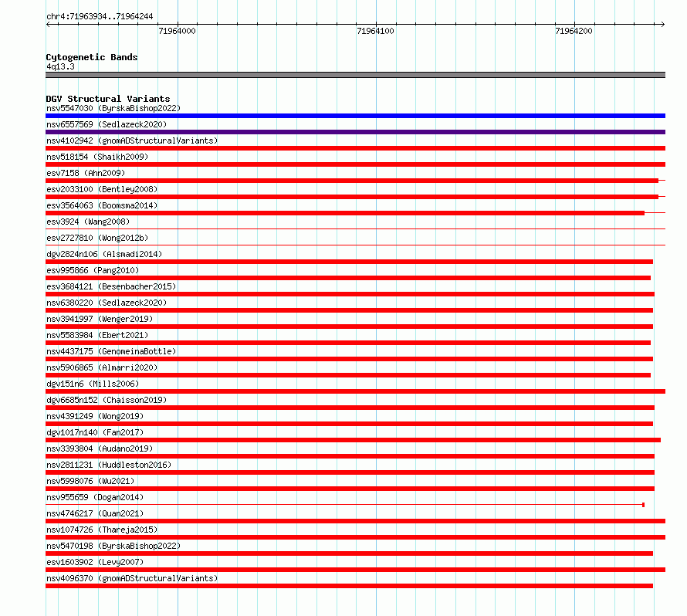The height and width of the screenshot is (616, 687).
Task: Open the esv1603902 (Levy2007) entry
Action: click(x=95, y=562)
